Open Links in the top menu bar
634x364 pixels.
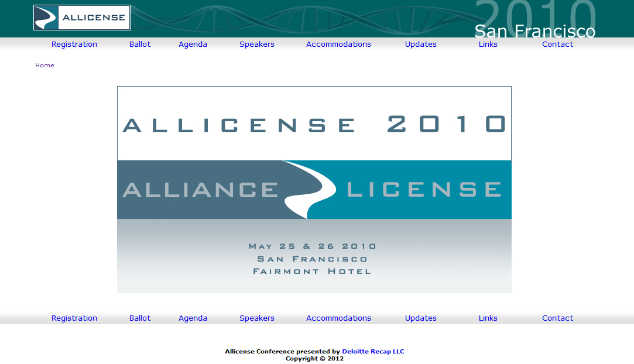click(x=488, y=44)
